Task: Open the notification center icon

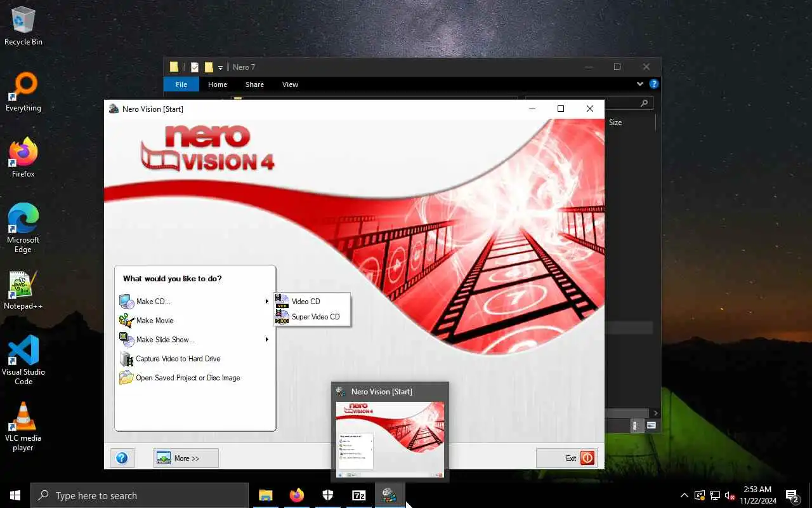Action: click(x=792, y=495)
